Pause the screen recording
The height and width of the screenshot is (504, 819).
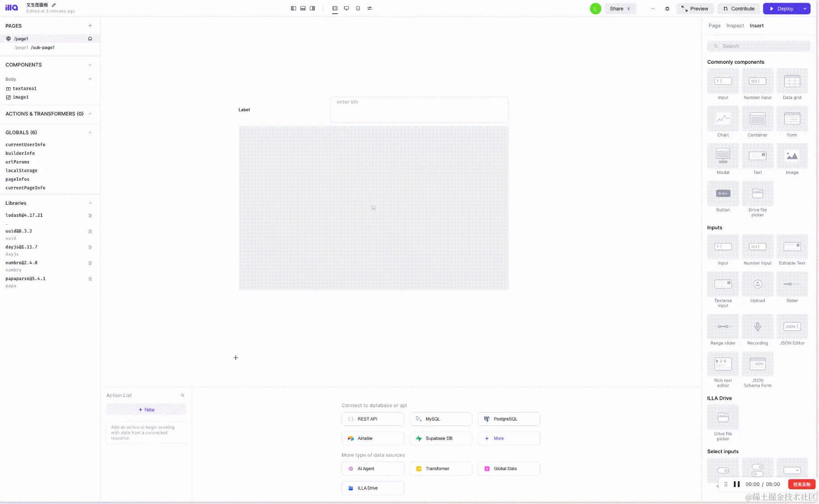[736, 484]
